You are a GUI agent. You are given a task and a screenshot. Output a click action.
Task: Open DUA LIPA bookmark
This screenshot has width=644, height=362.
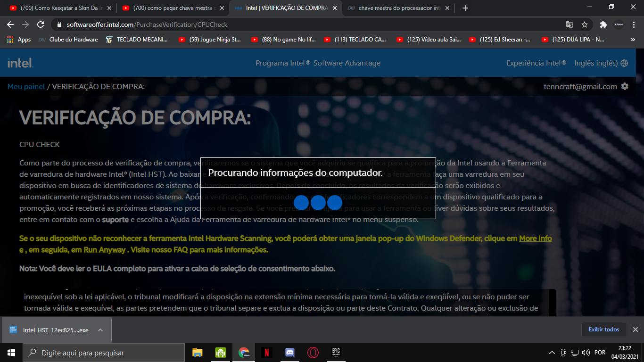(x=573, y=40)
